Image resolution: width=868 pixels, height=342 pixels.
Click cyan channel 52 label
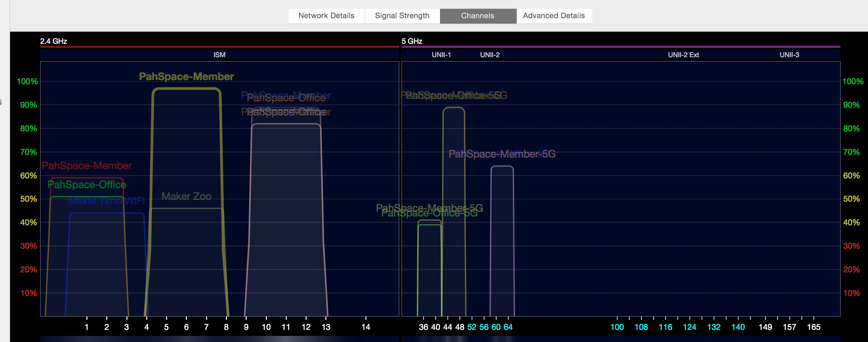click(472, 327)
